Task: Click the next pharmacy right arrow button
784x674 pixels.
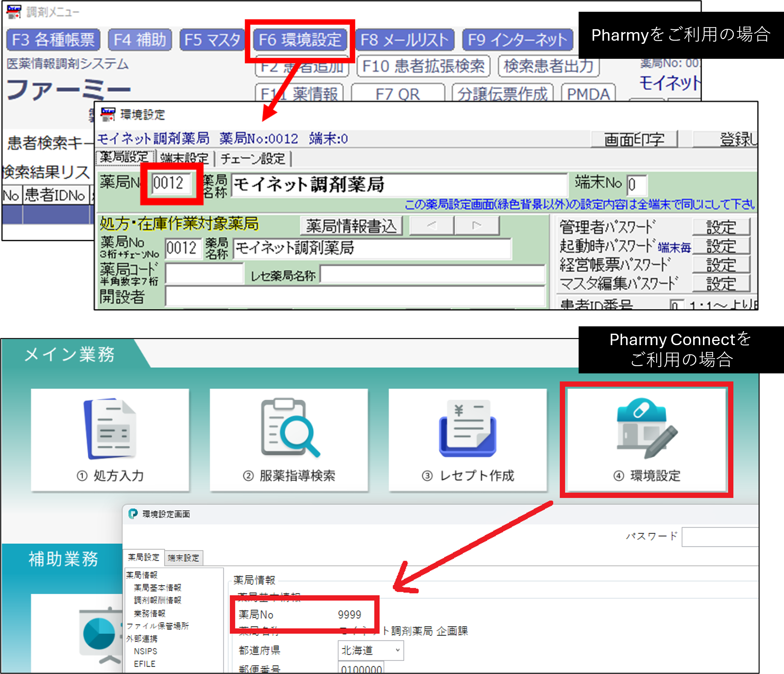Action: pyautogui.click(x=477, y=226)
